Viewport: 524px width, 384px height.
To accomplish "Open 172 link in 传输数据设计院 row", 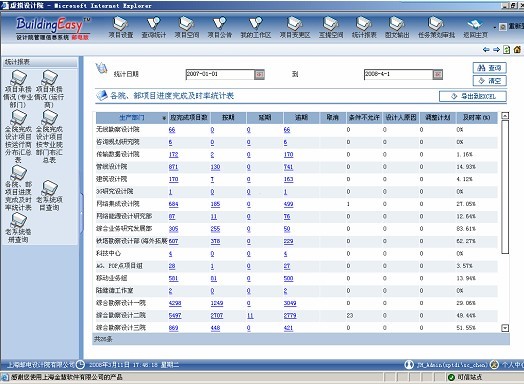I will point(173,154).
